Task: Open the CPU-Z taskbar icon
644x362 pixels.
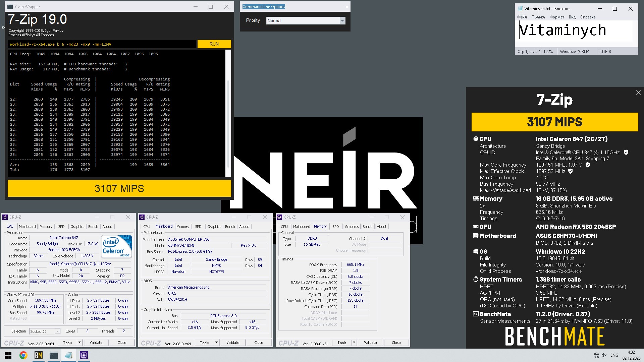Action: point(84,355)
